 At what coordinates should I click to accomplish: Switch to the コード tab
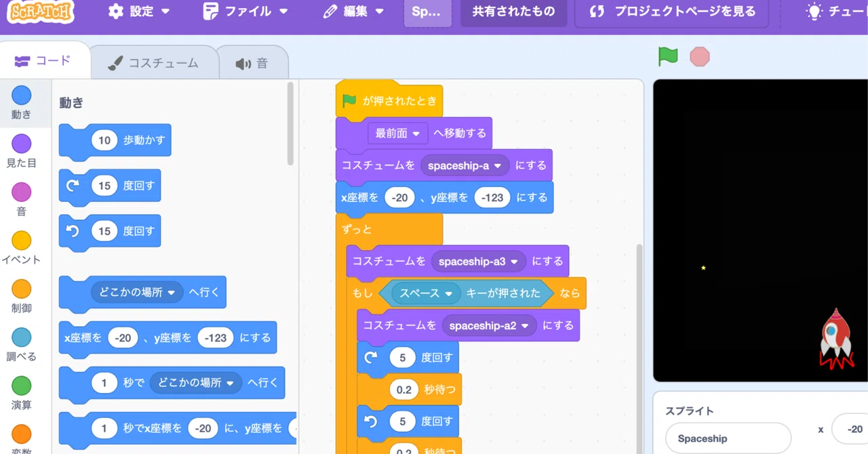coord(44,61)
